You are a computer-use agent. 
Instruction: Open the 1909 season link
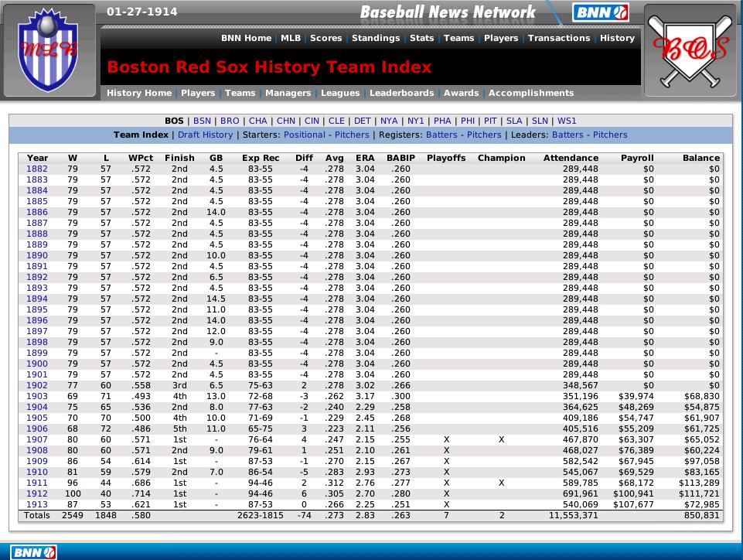click(x=37, y=461)
